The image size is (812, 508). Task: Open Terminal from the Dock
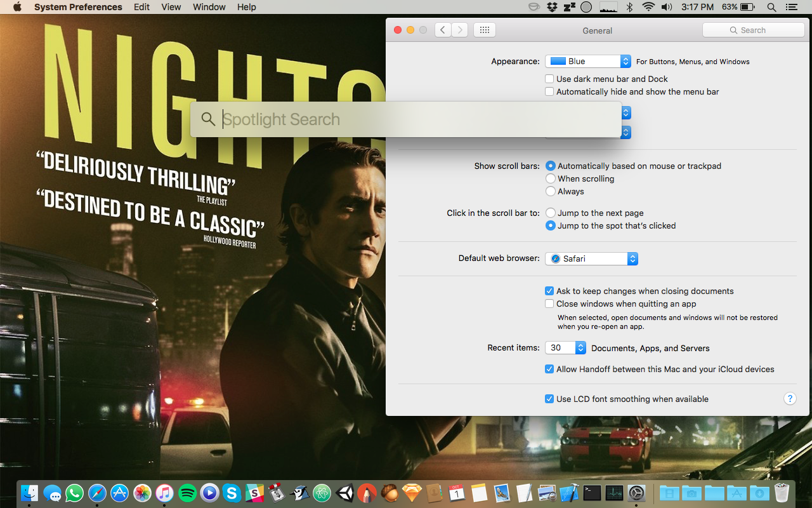tap(592, 493)
